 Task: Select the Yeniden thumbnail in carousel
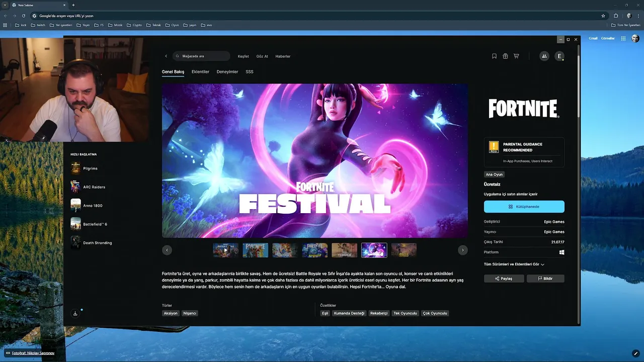(344, 250)
